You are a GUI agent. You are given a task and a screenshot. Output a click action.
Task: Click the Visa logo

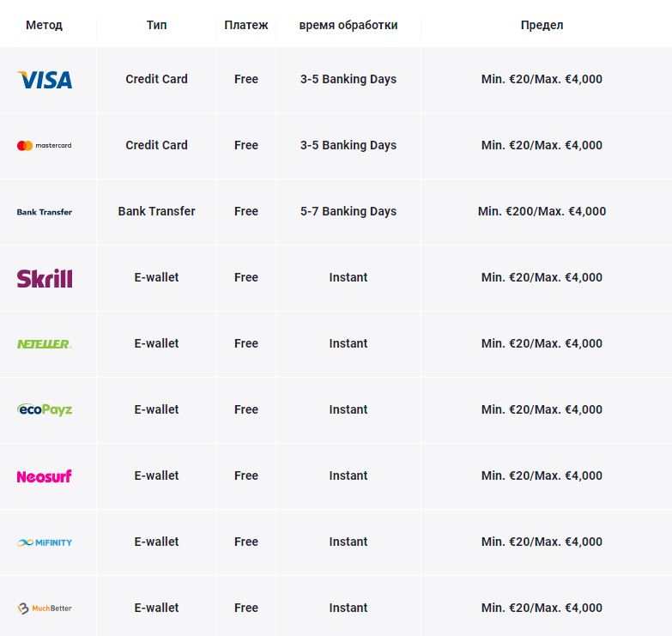coord(45,80)
